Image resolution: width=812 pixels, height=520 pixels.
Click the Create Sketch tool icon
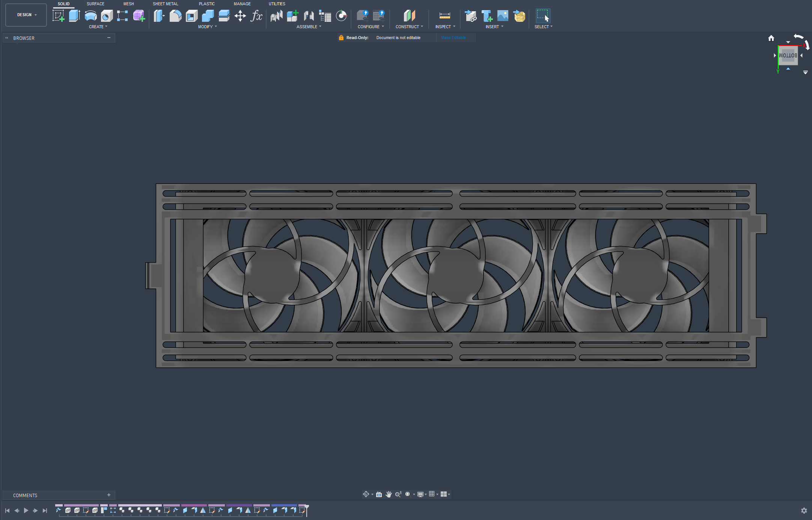(x=58, y=16)
